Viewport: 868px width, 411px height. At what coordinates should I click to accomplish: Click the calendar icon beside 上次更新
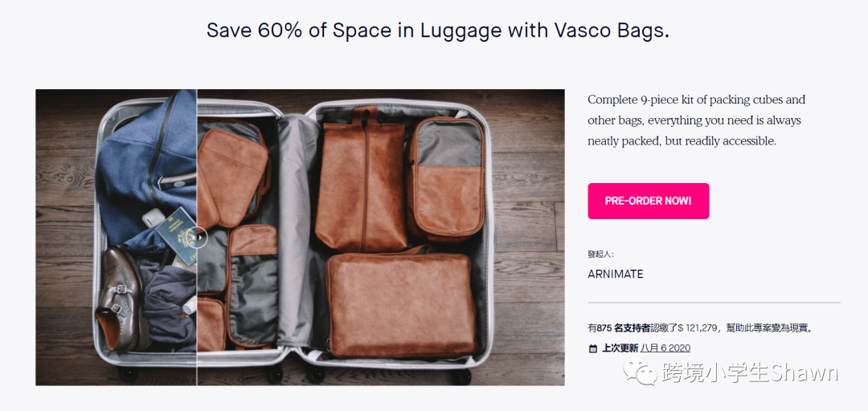pos(593,348)
